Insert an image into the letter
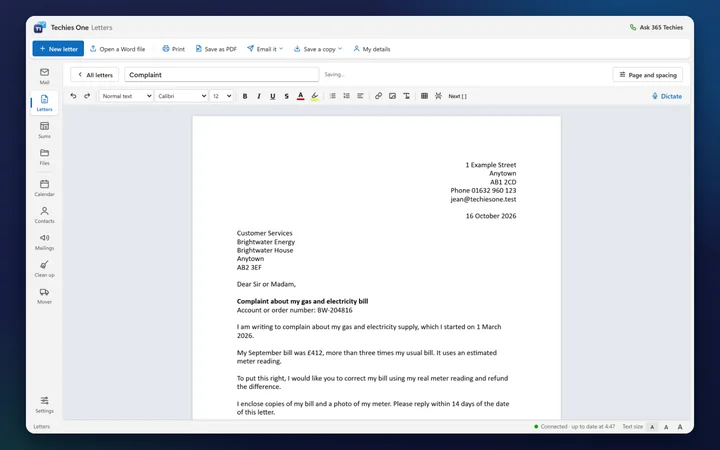 (x=392, y=96)
